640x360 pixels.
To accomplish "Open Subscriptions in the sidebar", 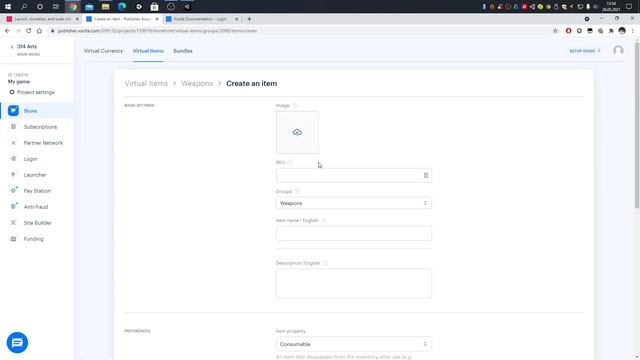I will 40,127.
